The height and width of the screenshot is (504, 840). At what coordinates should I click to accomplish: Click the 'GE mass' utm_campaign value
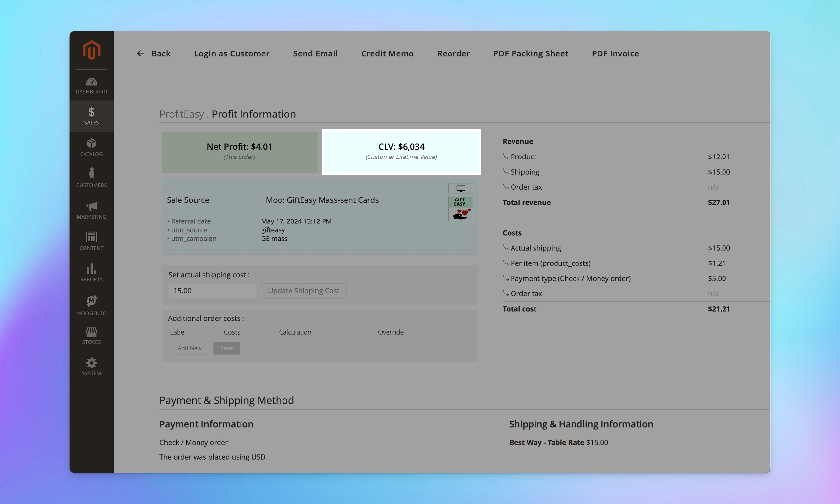click(274, 239)
